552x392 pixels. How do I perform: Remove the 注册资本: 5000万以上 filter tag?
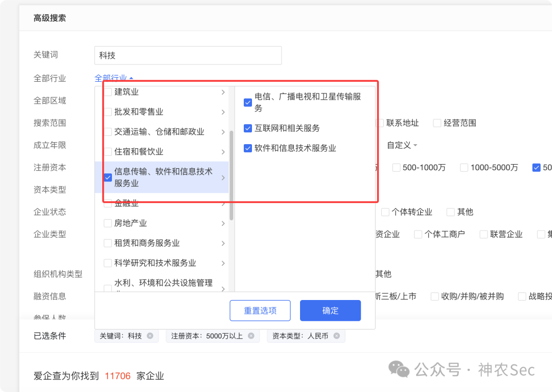[x=250, y=336]
